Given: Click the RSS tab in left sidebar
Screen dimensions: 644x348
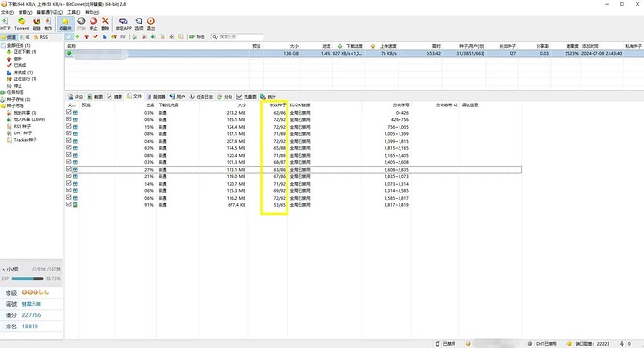Looking at the screenshot, I should click(x=41, y=37).
